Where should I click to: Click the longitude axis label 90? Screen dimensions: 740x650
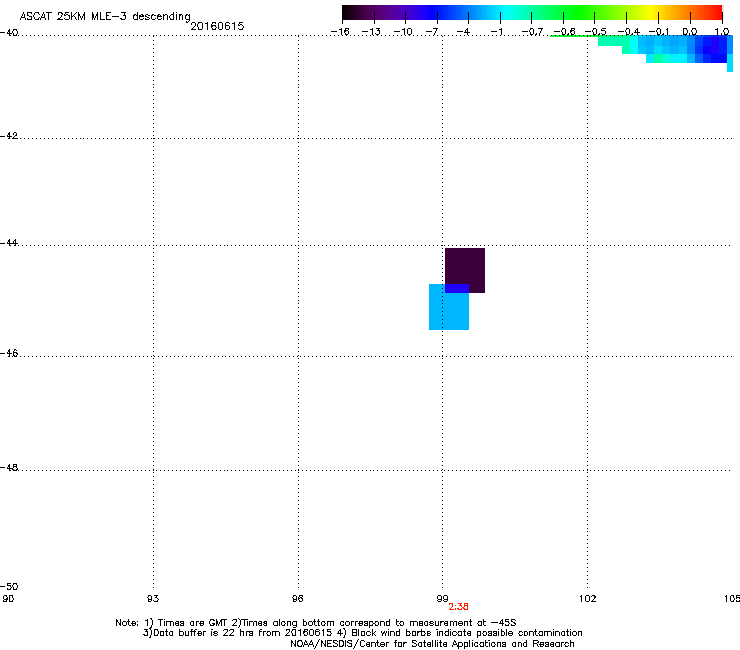[x=8, y=599]
